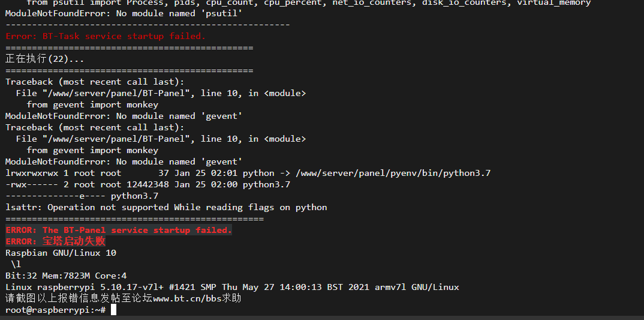Viewport: 644px width, 320px height.
Task: Click the highlighted 'BT-Panel service startup failed' error
Action: (119, 231)
